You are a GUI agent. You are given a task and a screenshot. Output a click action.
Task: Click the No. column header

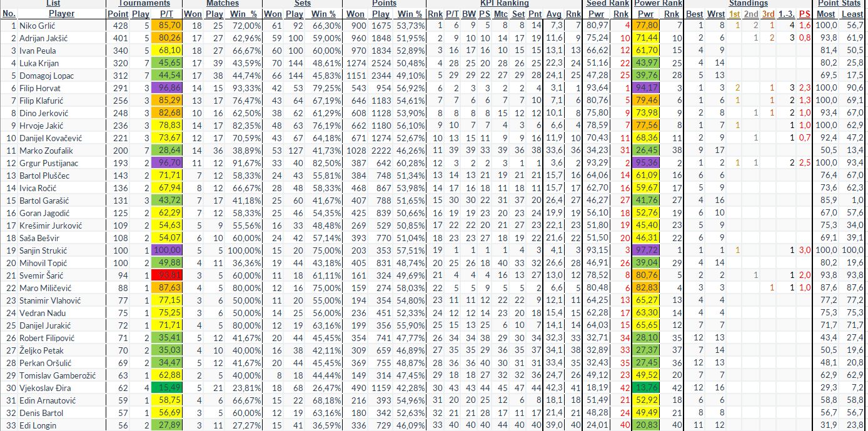point(9,13)
